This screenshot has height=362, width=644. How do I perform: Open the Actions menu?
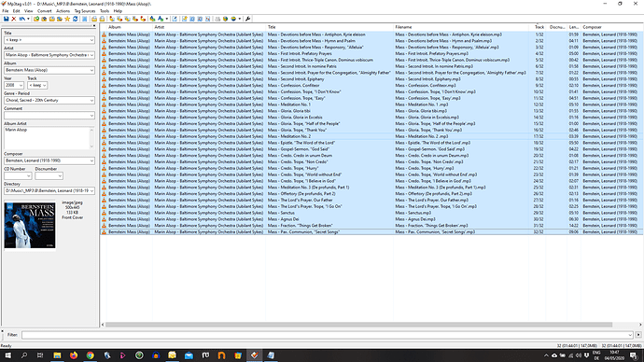tap(63, 11)
